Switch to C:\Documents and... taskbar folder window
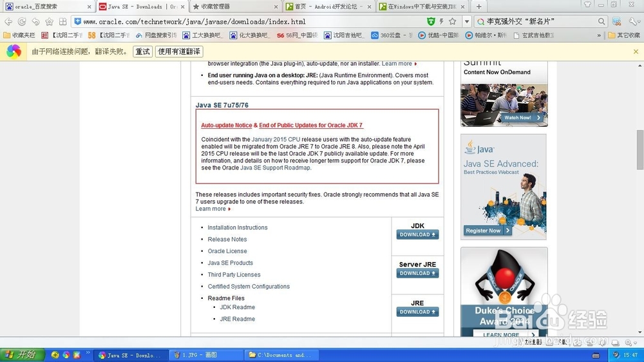 283,355
